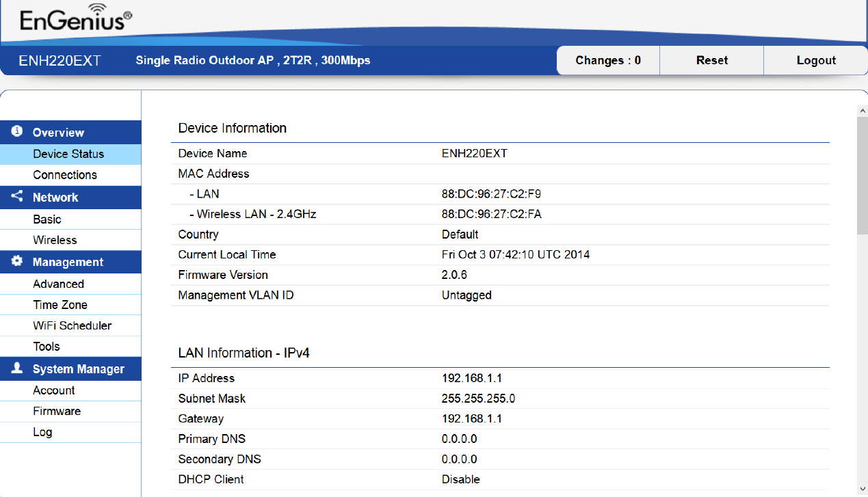Image resolution: width=868 pixels, height=497 pixels.
Task: Open the Basic network settings
Action: (70, 219)
